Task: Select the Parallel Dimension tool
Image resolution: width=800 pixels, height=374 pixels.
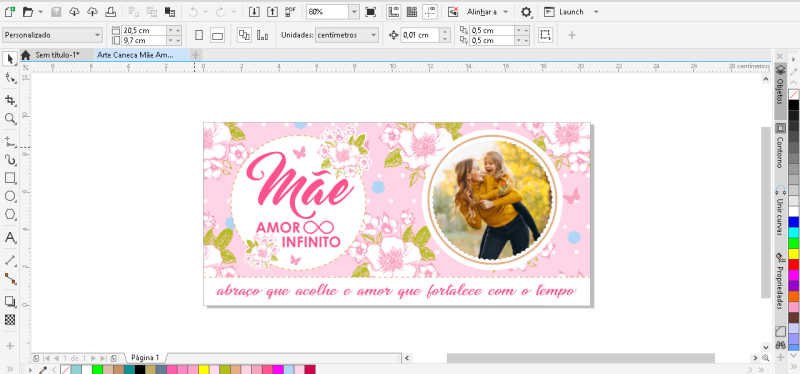Action: click(10, 261)
